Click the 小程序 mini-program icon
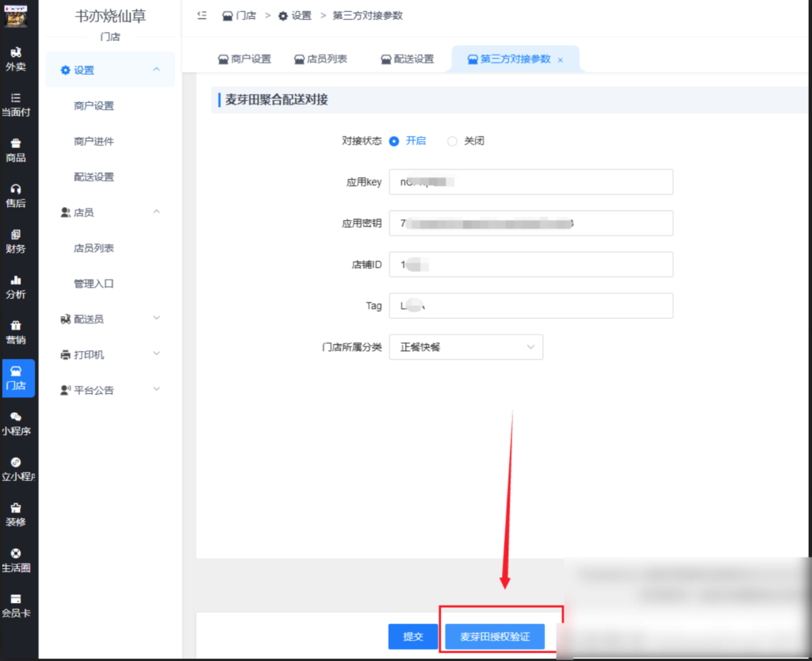The height and width of the screenshot is (661, 812). tap(17, 422)
